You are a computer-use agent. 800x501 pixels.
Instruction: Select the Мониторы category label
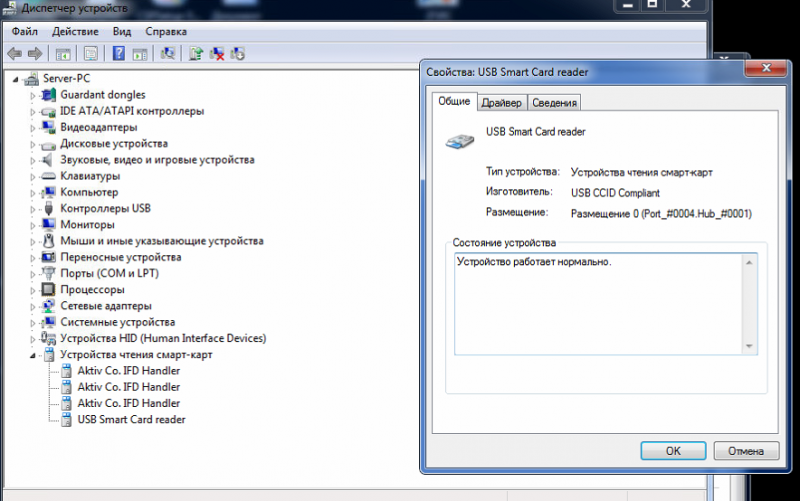87,224
